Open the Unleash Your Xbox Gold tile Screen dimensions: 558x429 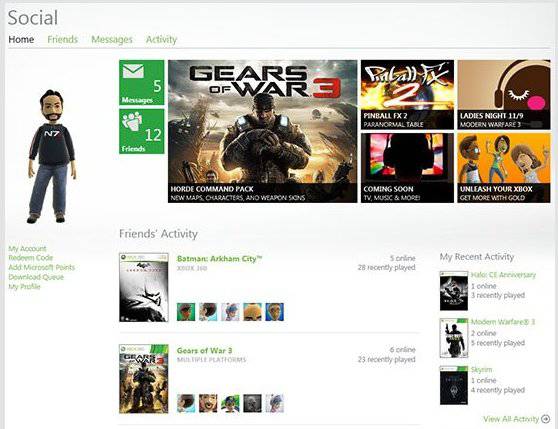504,168
